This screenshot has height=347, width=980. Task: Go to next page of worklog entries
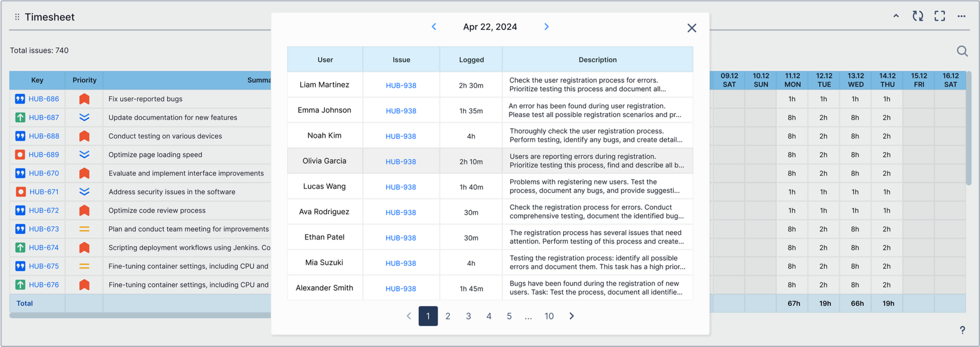click(x=571, y=316)
